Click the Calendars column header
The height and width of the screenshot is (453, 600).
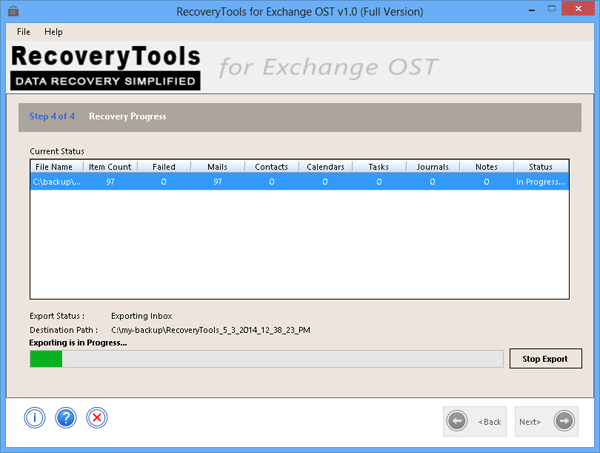tap(325, 167)
